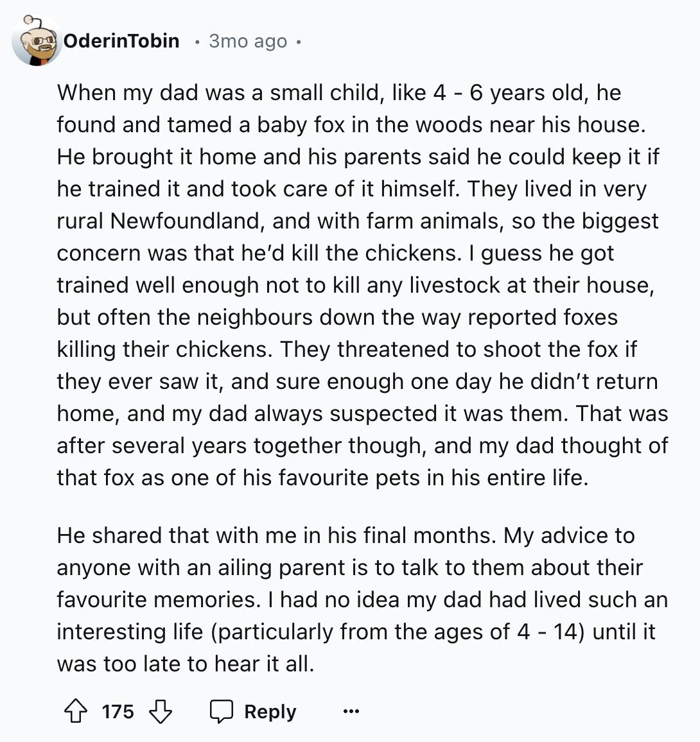Downvote OderinTobin's comment

tap(161, 711)
